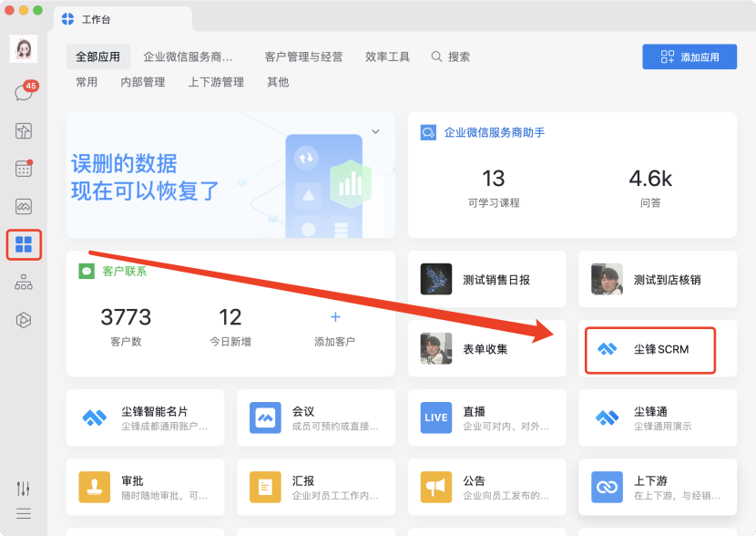The height and width of the screenshot is (536, 756).
Task: Click the user avatar in sidebar
Action: pos(24,48)
